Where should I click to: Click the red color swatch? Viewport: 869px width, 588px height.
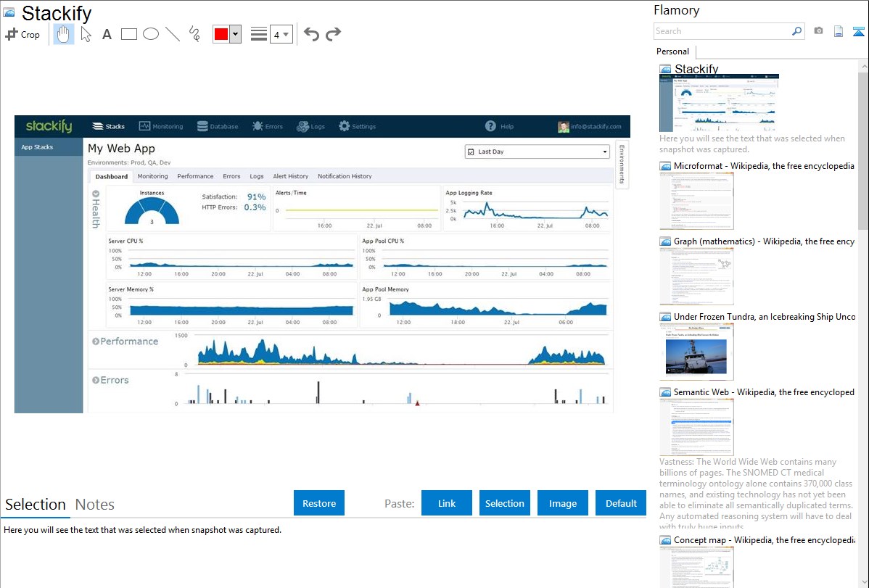221,34
